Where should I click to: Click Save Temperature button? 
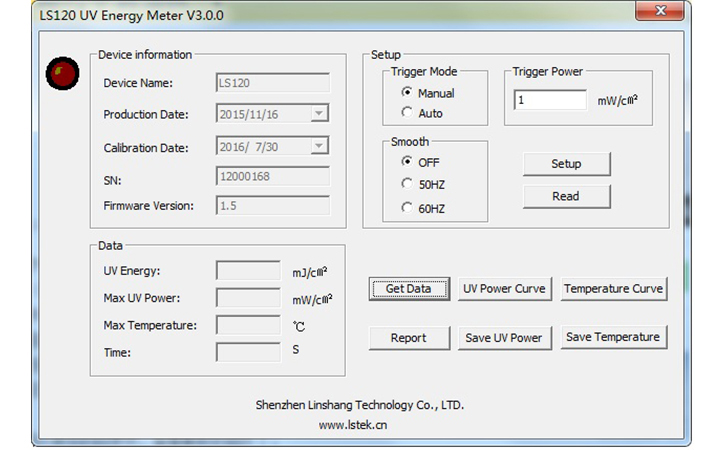tap(613, 338)
